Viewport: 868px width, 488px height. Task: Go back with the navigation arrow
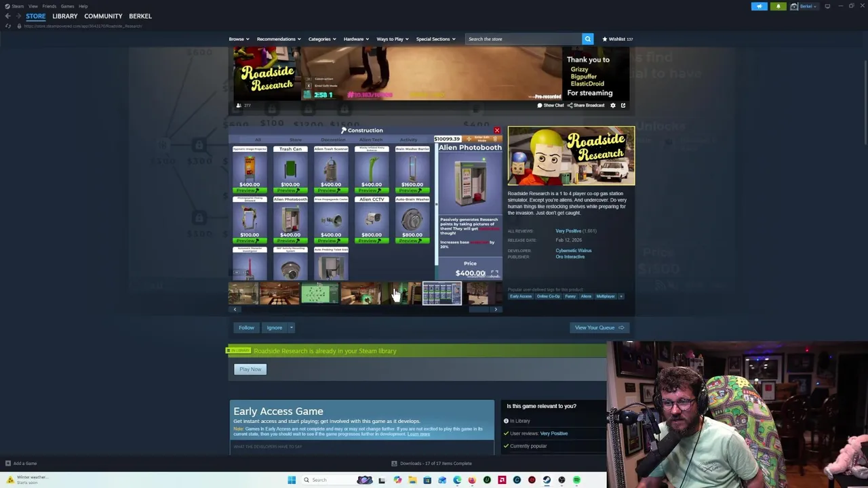(7, 16)
